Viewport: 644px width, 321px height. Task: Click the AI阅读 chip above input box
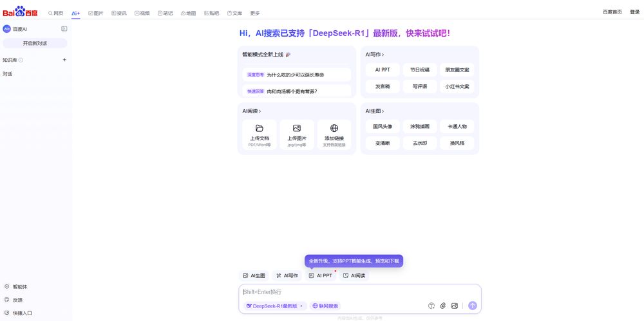coord(354,275)
